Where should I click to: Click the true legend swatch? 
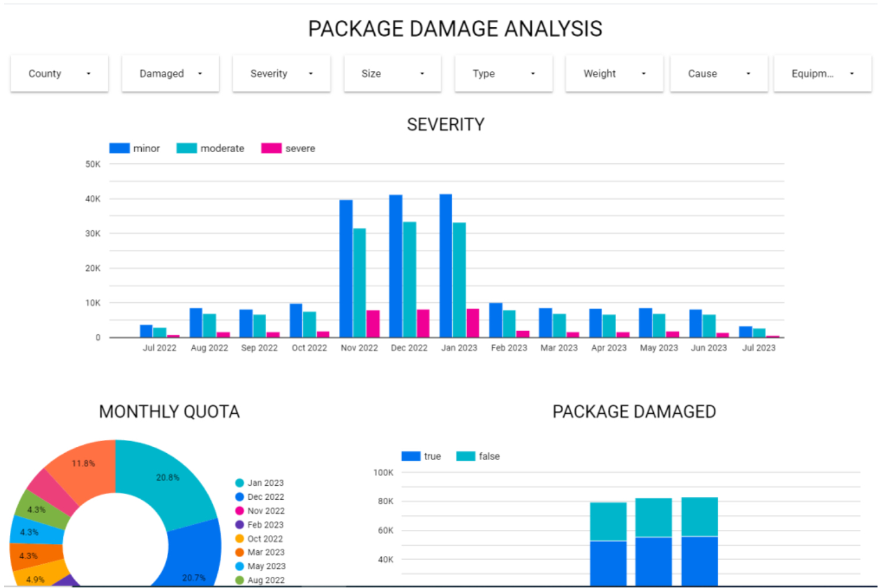(x=411, y=456)
